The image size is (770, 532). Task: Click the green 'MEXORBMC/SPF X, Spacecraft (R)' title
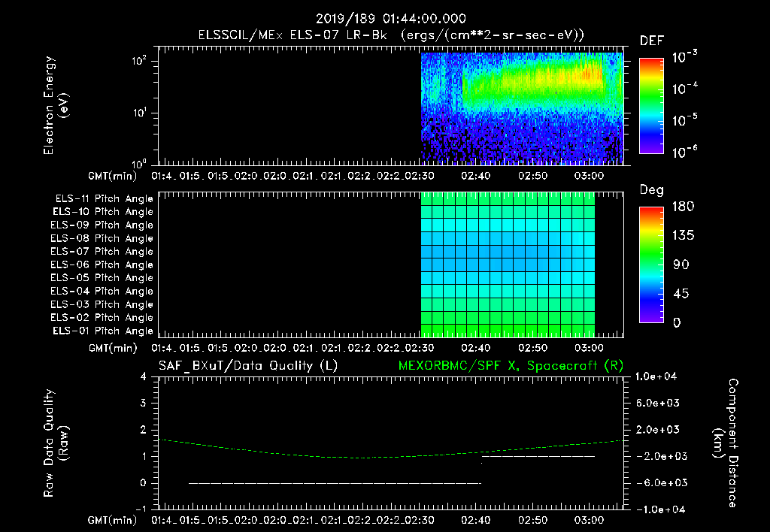click(x=511, y=366)
